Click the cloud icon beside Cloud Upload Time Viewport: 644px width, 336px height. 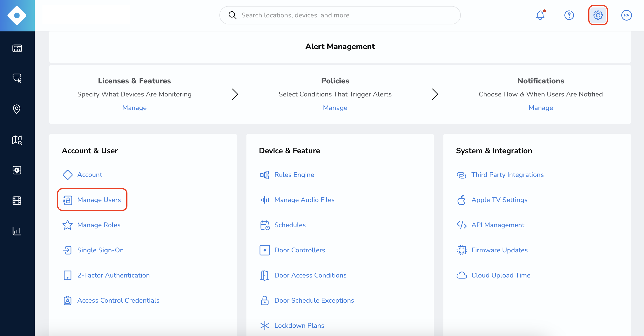pyautogui.click(x=462, y=275)
